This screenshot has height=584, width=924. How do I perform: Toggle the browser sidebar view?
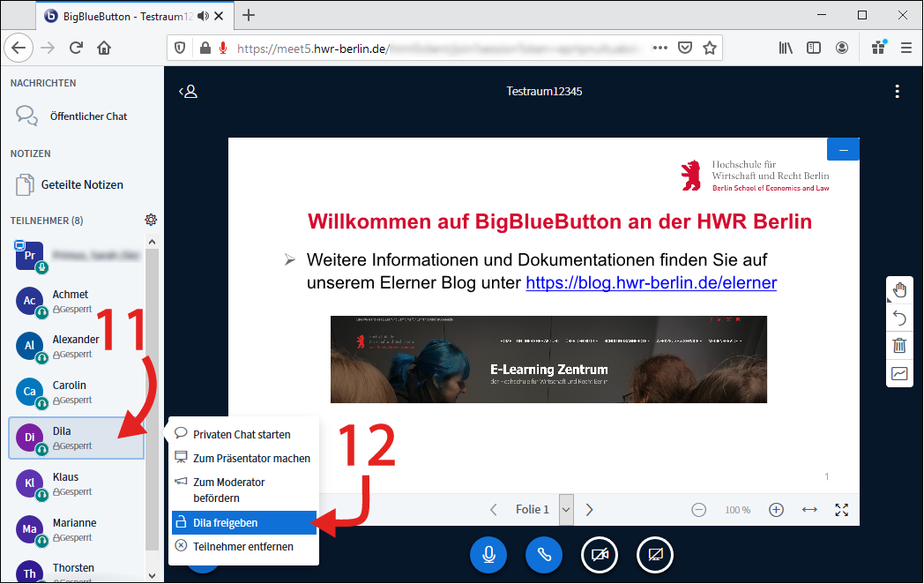[814, 48]
